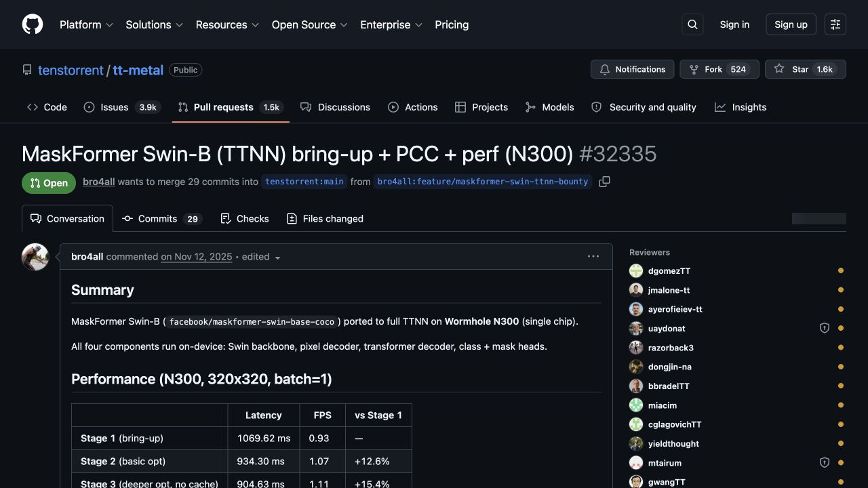The image size is (868, 488).
Task: Click razorback3 reviewer avatar
Action: (636, 348)
